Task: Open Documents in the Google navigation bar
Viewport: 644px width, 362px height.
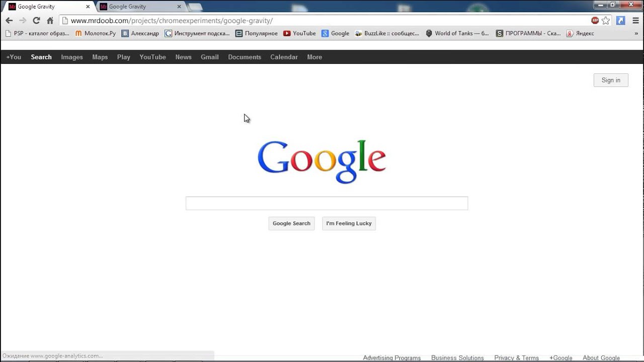Action: (245, 57)
